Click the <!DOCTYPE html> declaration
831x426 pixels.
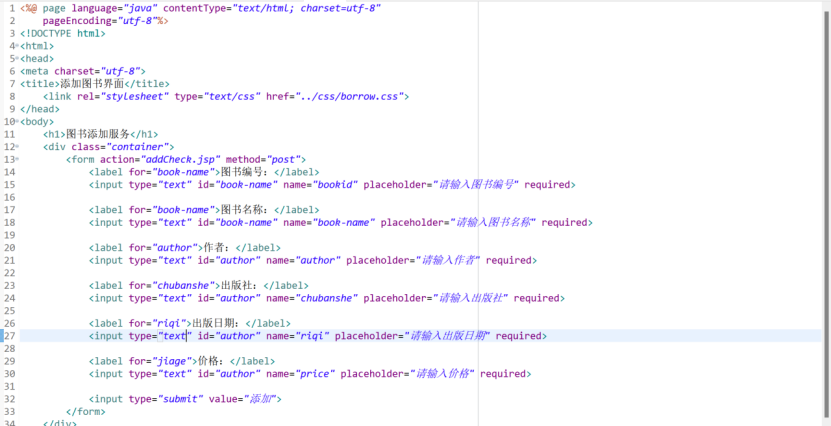click(63, 33)
